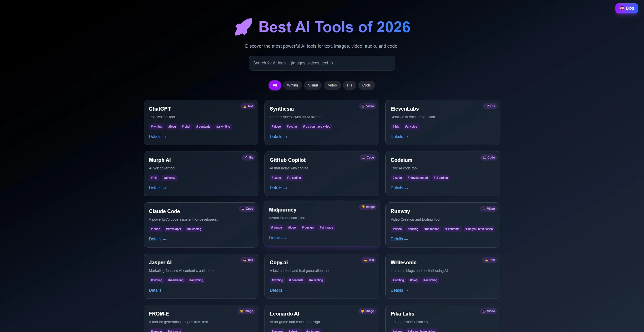Focus the AI tools search field
The image size is (644, 332).
point(322,63)
